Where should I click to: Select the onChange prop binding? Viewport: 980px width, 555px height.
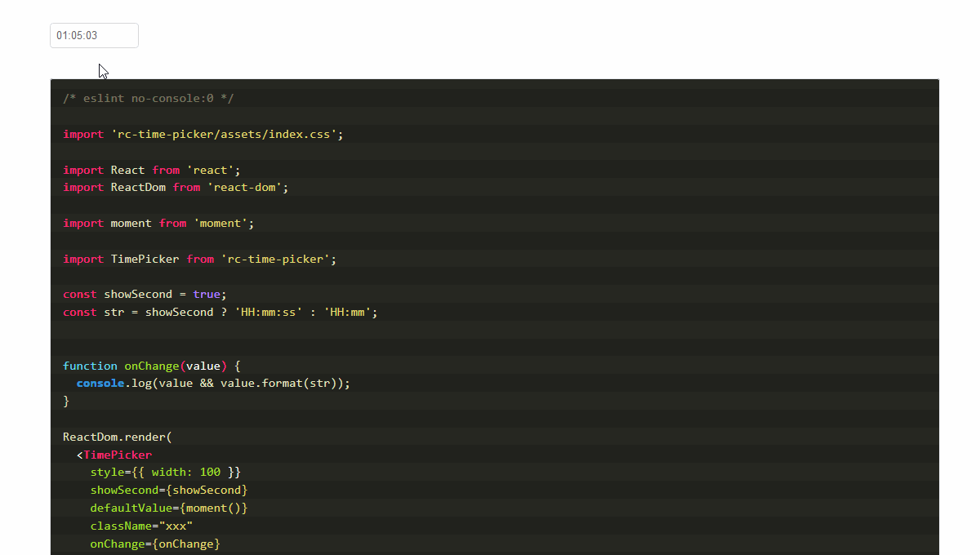click(154, 544)
